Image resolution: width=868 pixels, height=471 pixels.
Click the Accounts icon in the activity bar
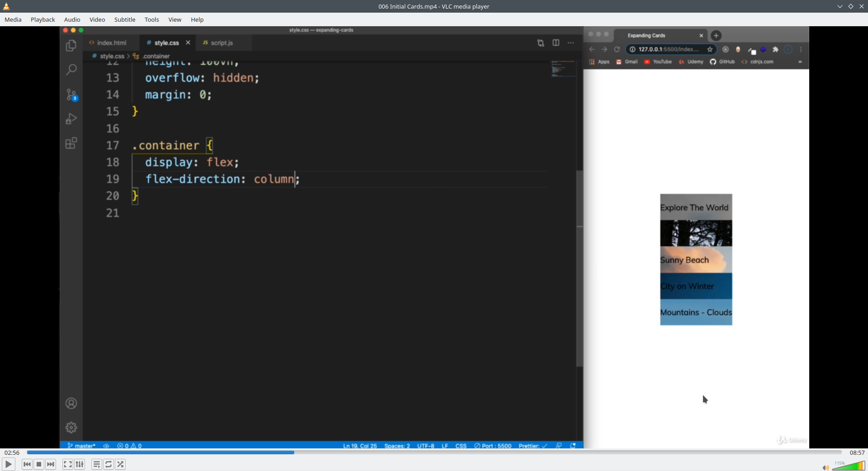coord(71,403)
